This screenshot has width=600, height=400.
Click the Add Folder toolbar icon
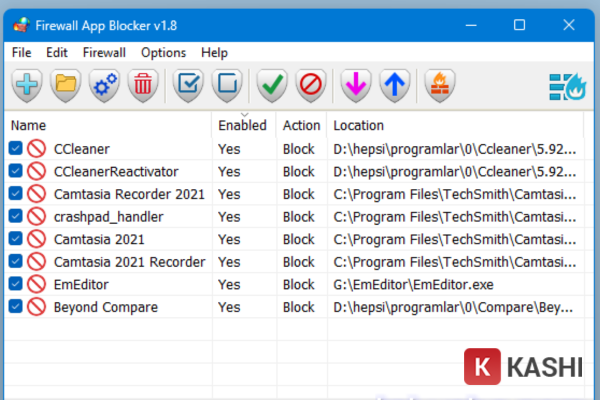66,85
